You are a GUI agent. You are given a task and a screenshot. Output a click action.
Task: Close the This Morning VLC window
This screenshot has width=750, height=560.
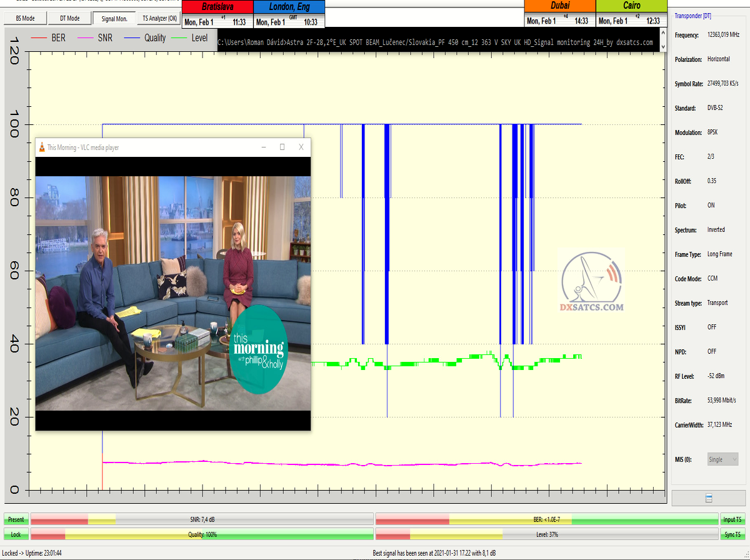(301, 147)
